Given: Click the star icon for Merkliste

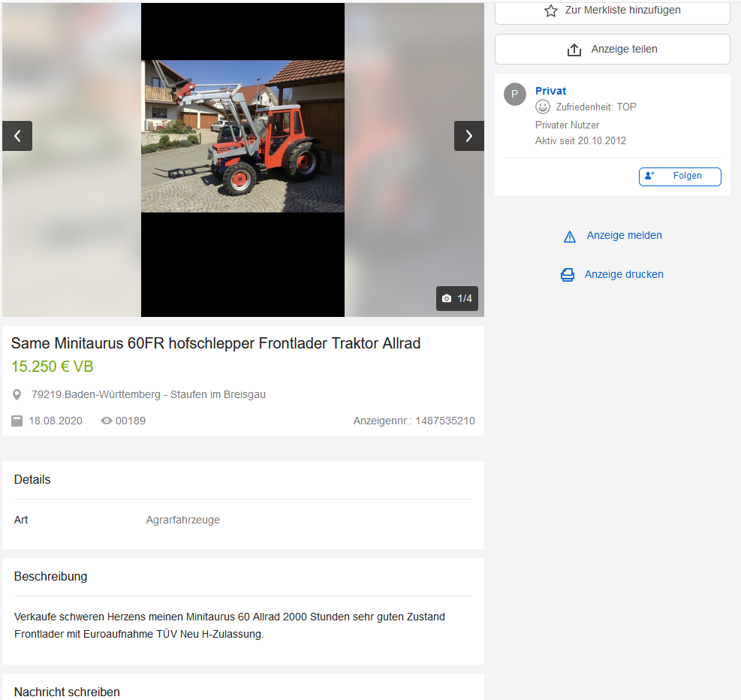Looking at the screenshot, I should [x=551, y=11].
